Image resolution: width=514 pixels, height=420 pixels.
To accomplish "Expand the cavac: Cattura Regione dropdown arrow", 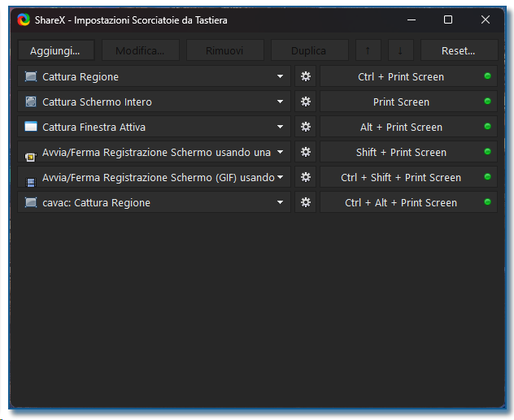I will click(280, 202).
